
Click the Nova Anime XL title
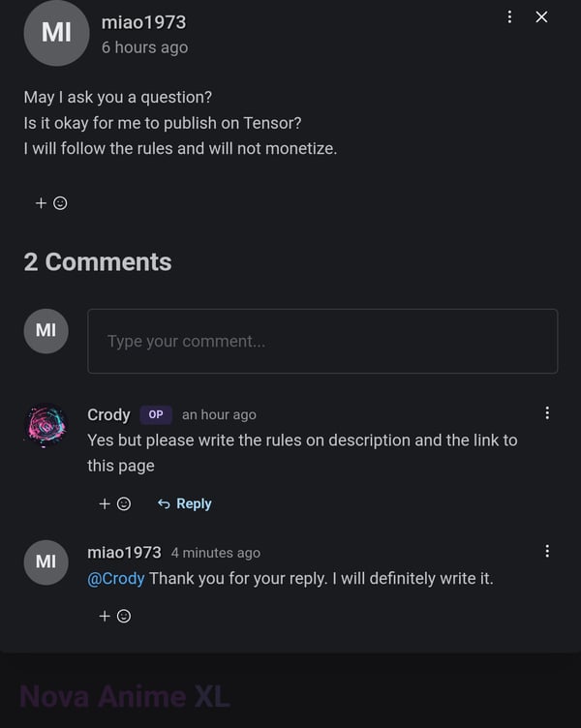tap(125, 696)
